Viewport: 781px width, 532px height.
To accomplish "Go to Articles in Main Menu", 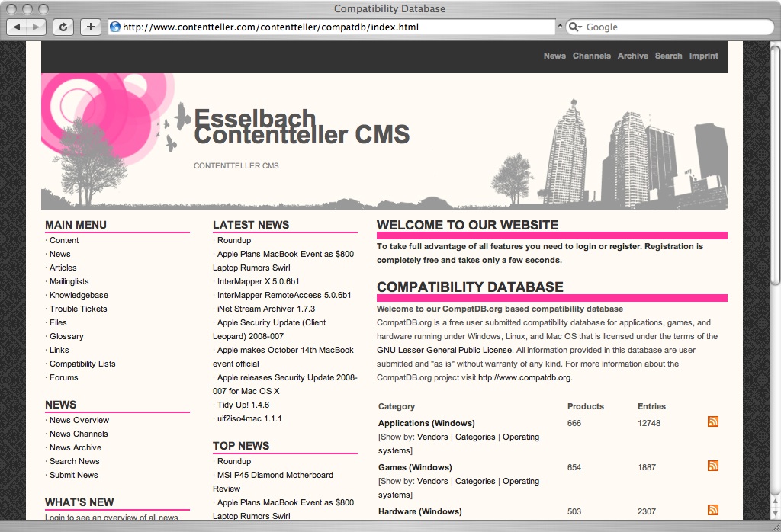I will tap(63, 268).
